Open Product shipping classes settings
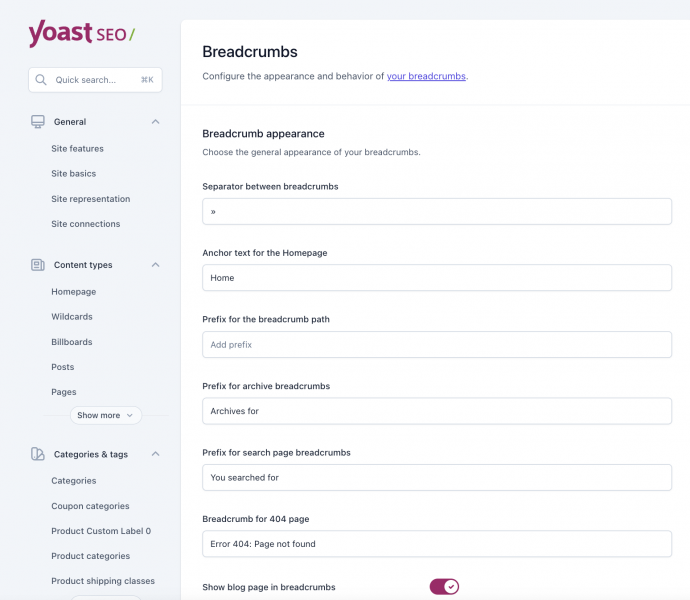Image resolution: width=690 pixels, height=600 pixels. pos(103,581)
